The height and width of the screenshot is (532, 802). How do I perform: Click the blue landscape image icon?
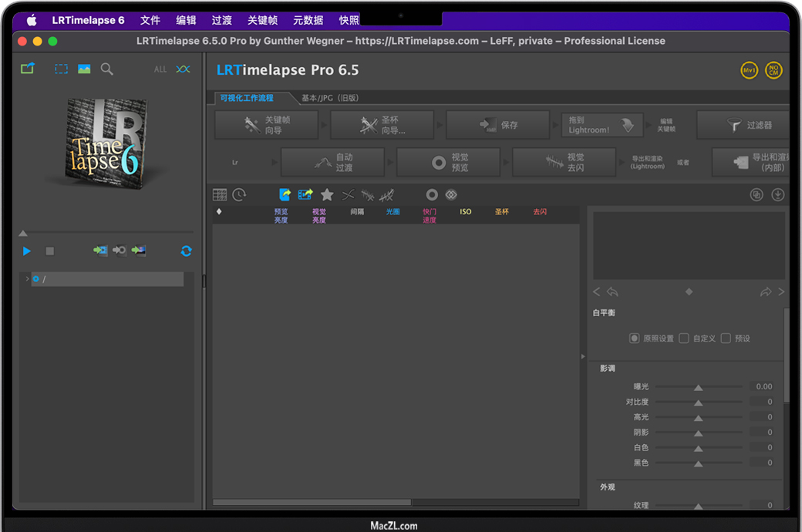coord(84,69)
